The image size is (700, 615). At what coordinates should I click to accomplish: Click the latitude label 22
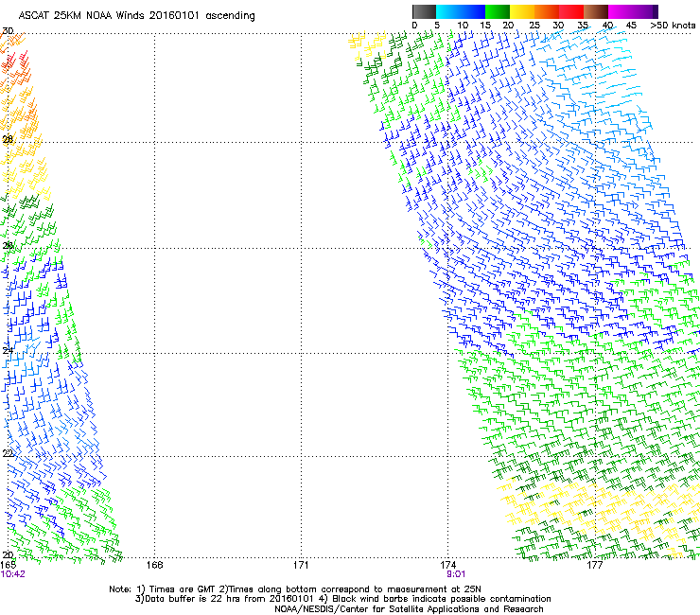click(x=8, y=453)
